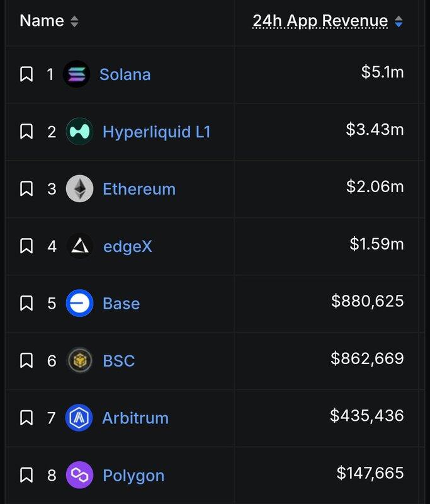The height and width of the screenshot is (504, 430).
Task: Toggle bookmark on the Base row
Action: point(26,304)
